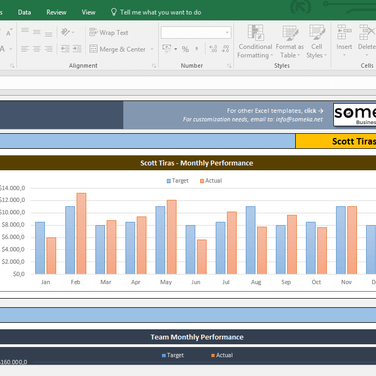Click the Decrease Indent icon
Screen dimensions: 376x376
65,49
